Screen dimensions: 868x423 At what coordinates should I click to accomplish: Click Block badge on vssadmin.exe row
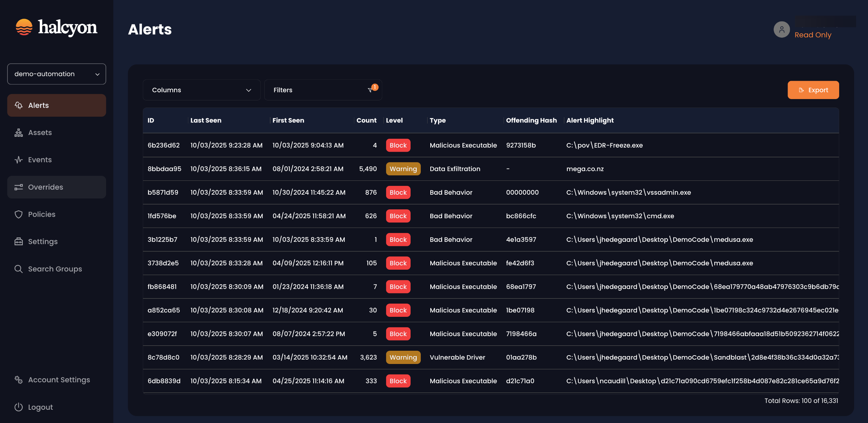point(398,192)
